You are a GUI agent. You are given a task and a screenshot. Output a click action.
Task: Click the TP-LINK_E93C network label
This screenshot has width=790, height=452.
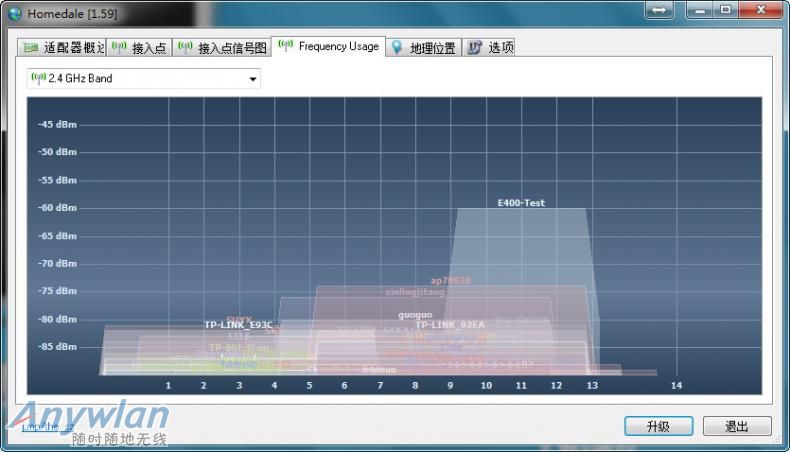click(239, 325)
